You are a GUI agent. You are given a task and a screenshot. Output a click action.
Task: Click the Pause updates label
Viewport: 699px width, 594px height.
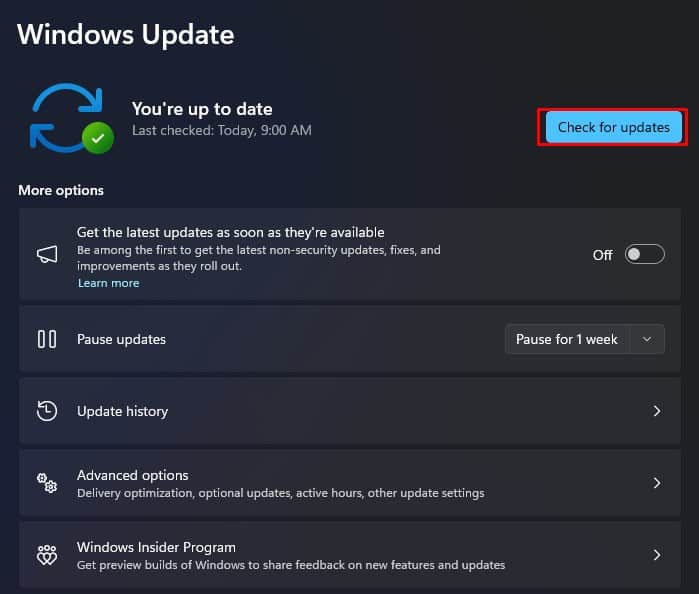coord(121,339)
